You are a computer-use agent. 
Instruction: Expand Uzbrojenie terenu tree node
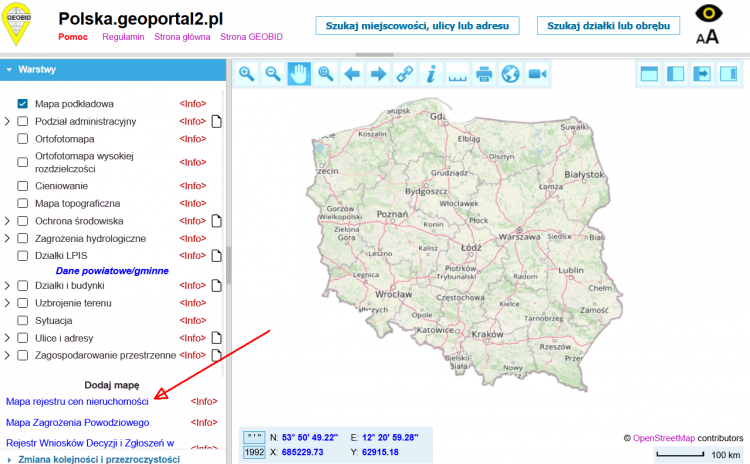[x=7, y=303]
